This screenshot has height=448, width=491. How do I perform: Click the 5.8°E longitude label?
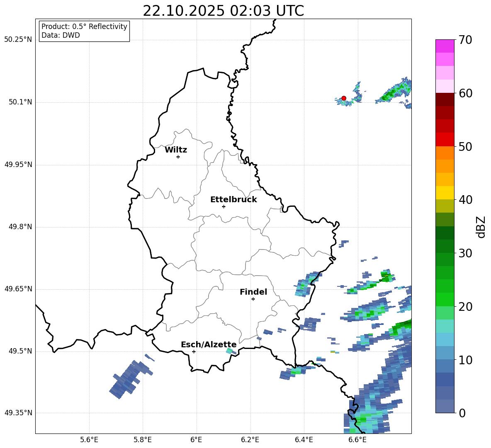click(143, 440)
